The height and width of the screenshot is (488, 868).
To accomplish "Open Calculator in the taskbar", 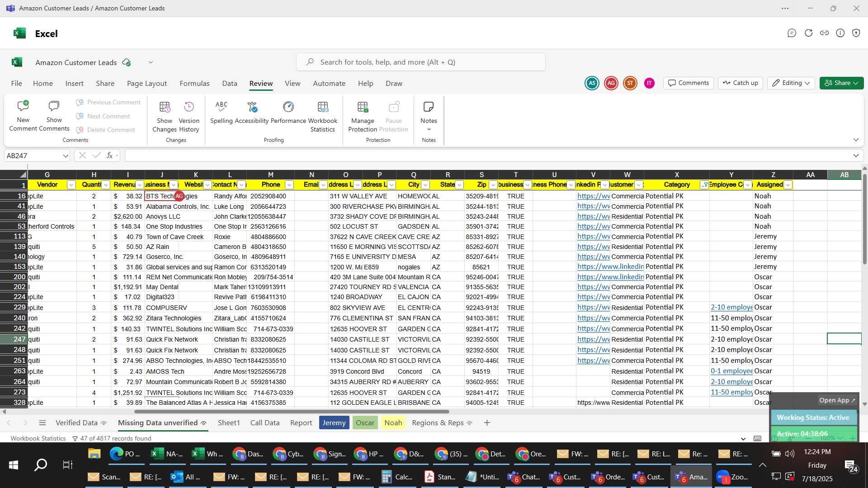I will point(397,477).
